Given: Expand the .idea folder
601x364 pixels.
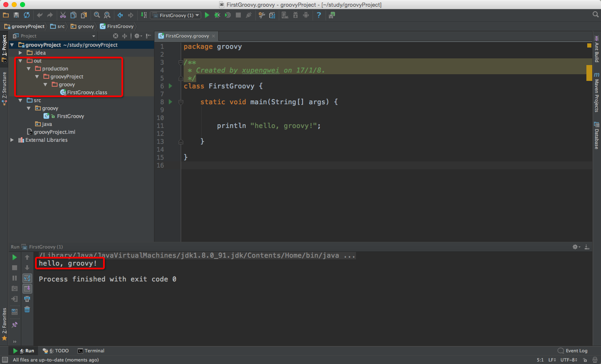Looking at the screenshot, I should 20,53.
